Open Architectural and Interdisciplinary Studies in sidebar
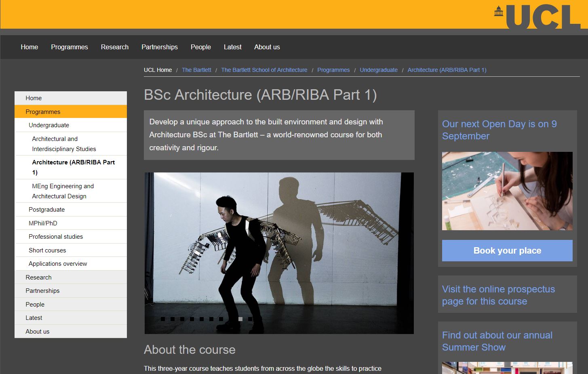This screenshot has height=374, width=588. click(71, 144)
